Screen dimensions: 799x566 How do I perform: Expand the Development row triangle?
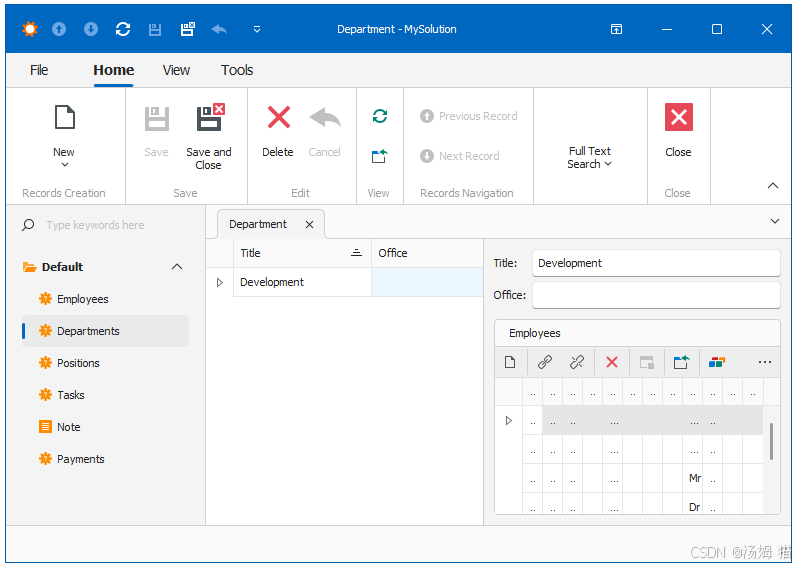tap(220, 282)
